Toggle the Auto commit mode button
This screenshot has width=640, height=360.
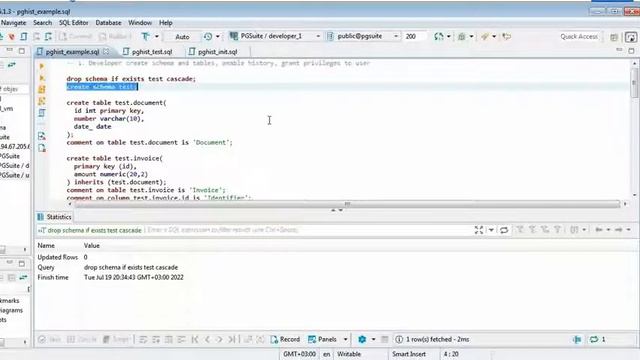[182, 37]
